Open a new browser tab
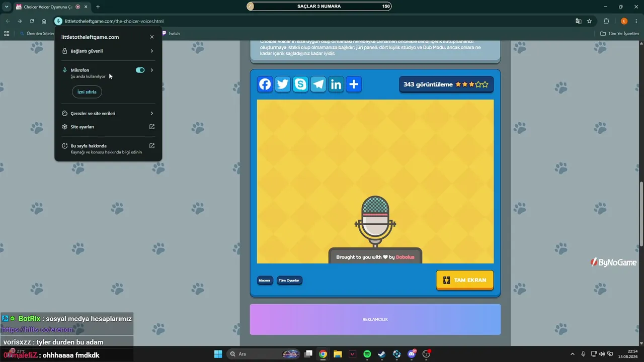The height and width of the screenshot is (362, 644). (98, 7)
